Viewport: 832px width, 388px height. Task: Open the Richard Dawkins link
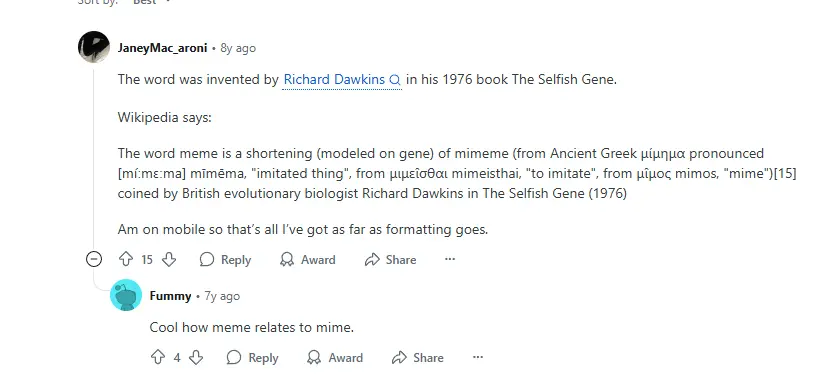334,80
